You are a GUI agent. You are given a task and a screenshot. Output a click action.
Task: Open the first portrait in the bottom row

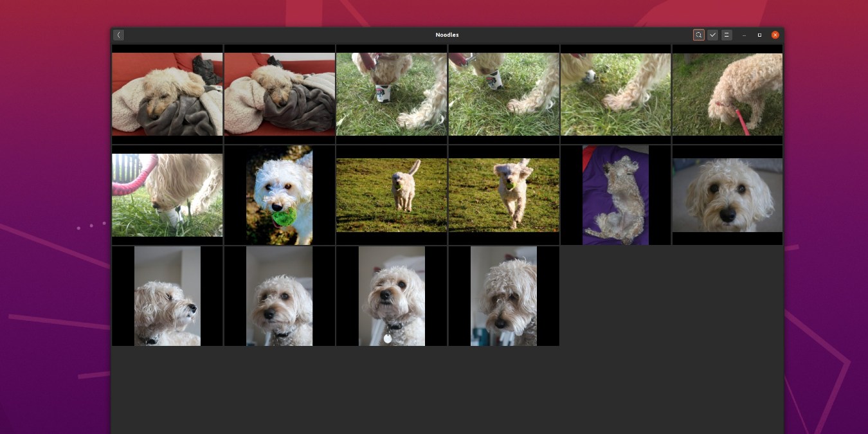167,296
